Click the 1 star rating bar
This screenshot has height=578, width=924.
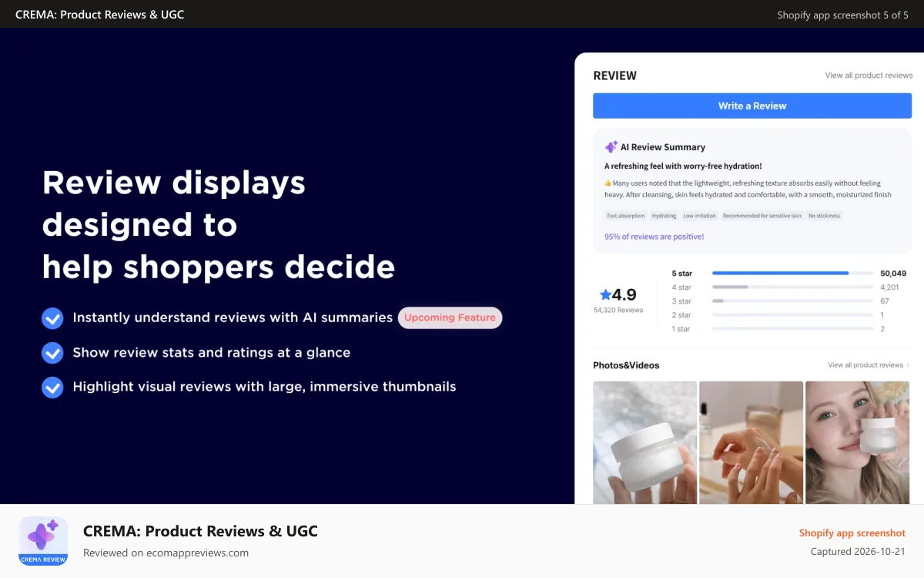point(792,329)
